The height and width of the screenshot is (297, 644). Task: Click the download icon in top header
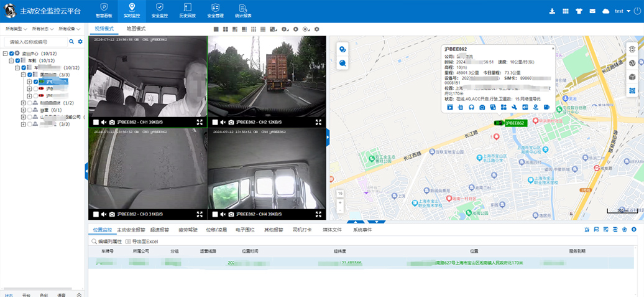pyautogui.click(x=552, y=11)
